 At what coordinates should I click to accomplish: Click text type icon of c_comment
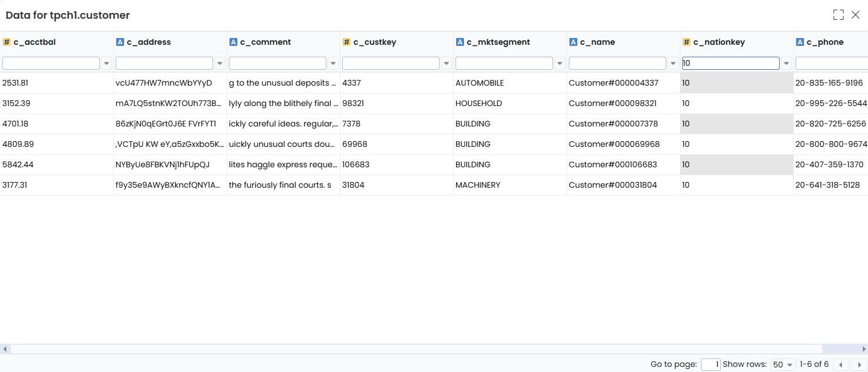pyautogui.click(x=233, y=42)
